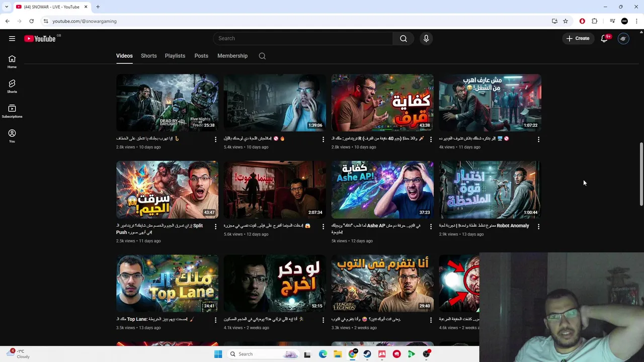Open Microsoft Edge from the taskbar
Image resolution: width=644 pixels, height=362 pixels.
point(323,354)
